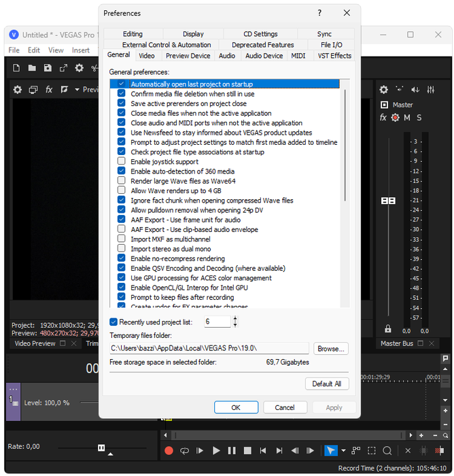Switch to VST Effects tab
This screenshot has height=476, width=454.
[x=334, y=56]
